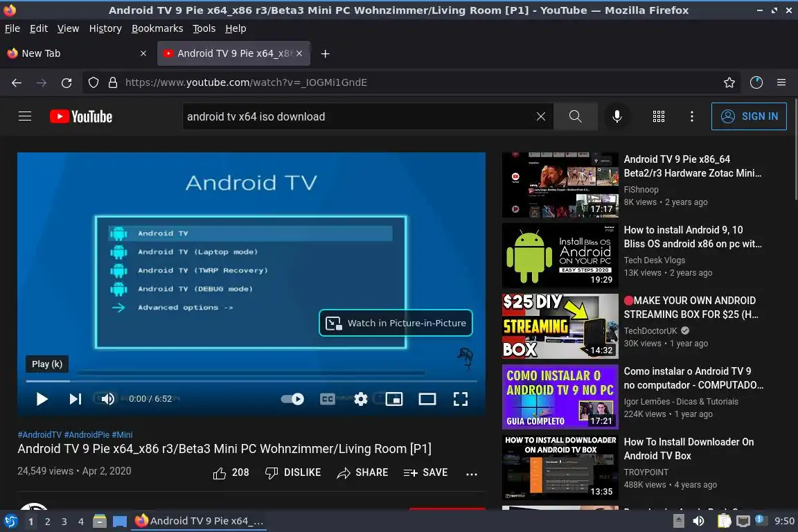The height and width of the screenshot is (532, 798).
Task: Open the Edit menu
Action: (39, 28)
